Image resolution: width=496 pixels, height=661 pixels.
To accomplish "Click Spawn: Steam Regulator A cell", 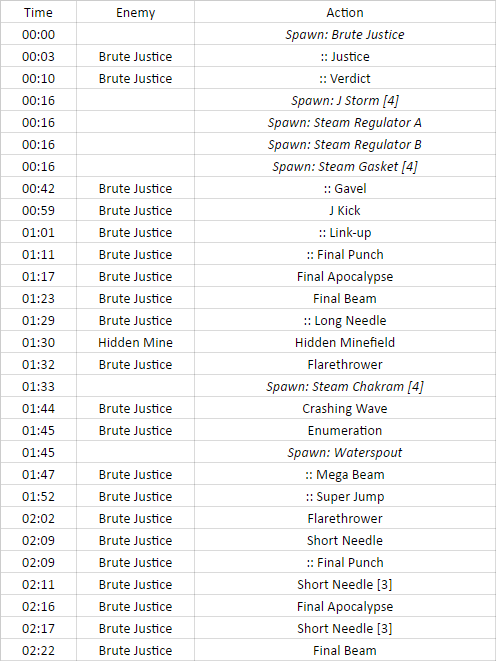I will point(345,122).
